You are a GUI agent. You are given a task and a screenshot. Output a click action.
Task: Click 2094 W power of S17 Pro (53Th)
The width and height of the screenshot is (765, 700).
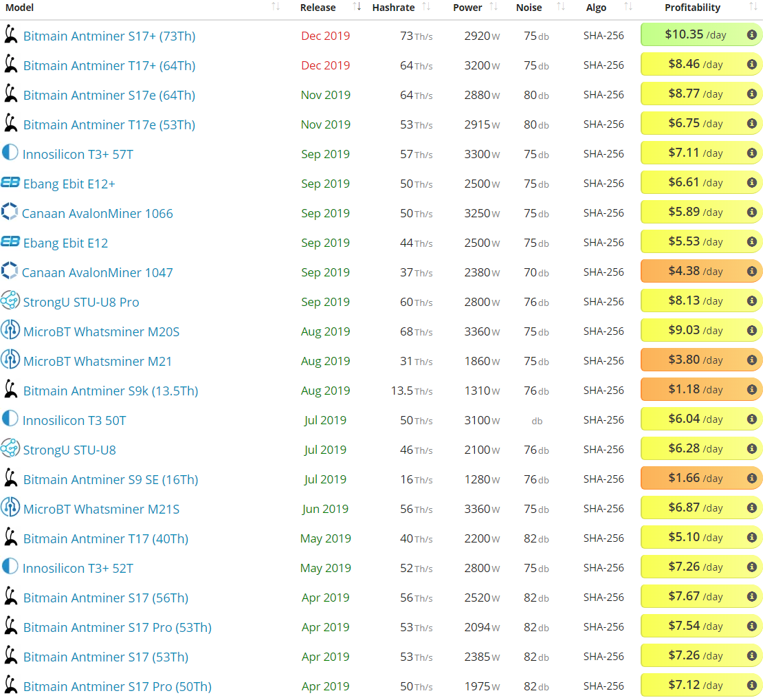point(482,627)
